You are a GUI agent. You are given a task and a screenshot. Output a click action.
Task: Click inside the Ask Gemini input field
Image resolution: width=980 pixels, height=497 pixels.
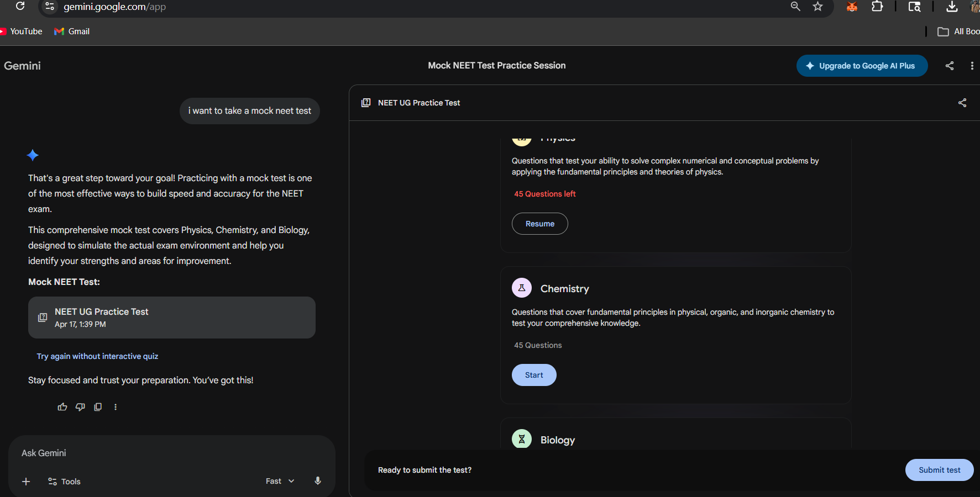click(138, 453)
